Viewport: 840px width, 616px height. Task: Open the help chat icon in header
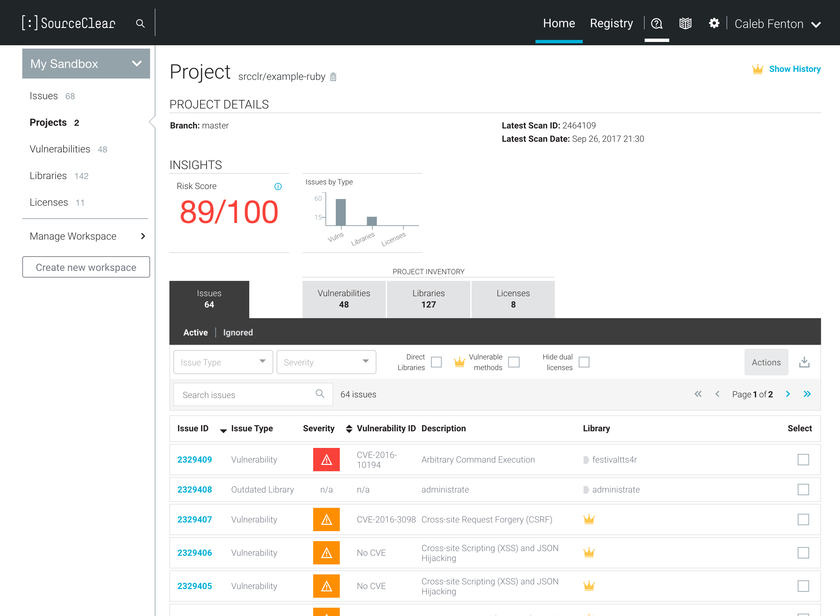click(x=657, y=24)
